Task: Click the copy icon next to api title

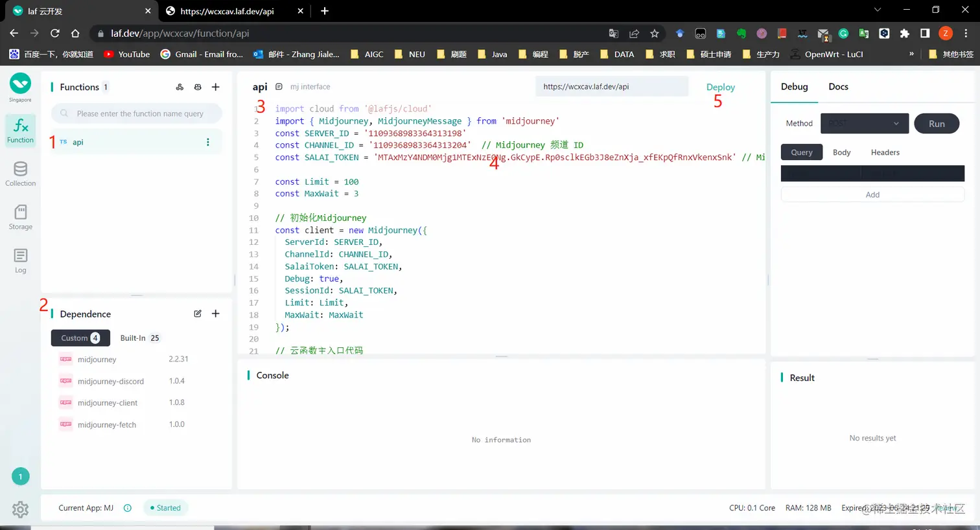Action: tap(279, 87)
